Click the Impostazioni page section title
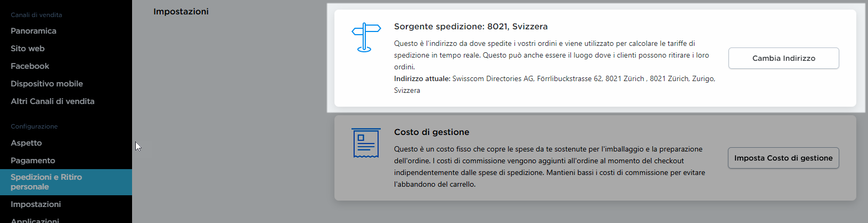 pos(181,12)
